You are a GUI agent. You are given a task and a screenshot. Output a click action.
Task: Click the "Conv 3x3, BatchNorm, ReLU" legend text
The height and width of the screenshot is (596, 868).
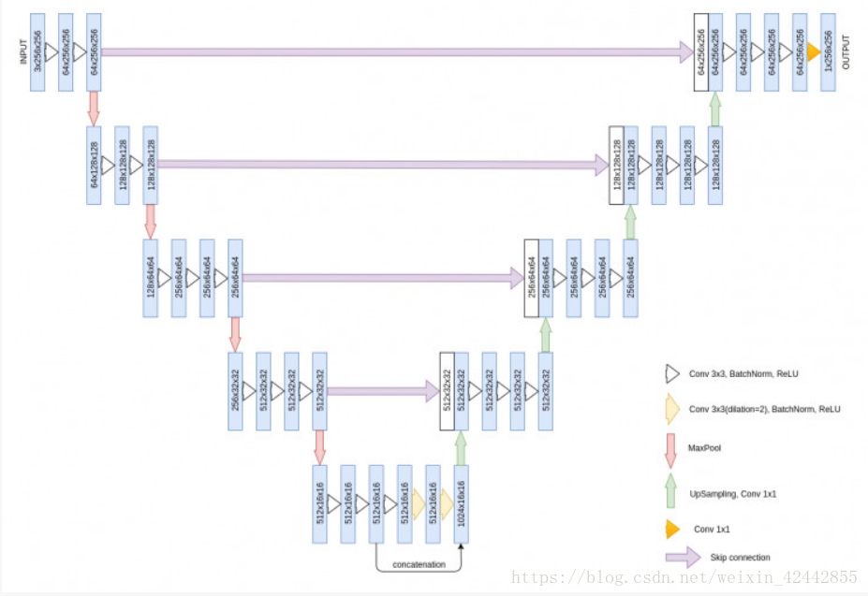coord(743,374)
